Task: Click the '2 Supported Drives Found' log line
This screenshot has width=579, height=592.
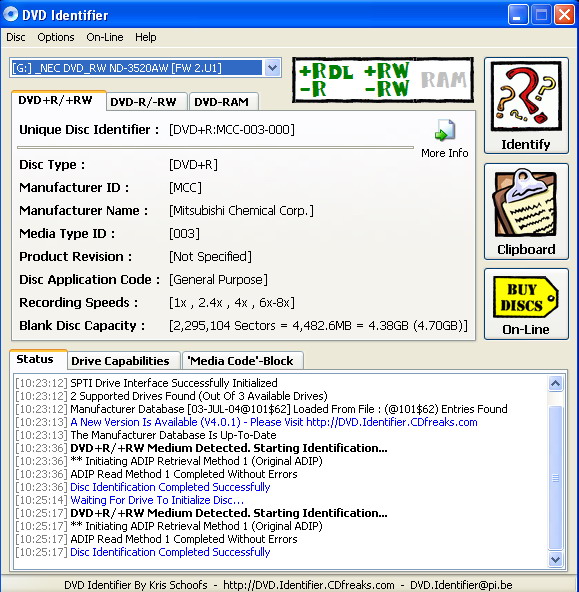Action: coord(199,396)
